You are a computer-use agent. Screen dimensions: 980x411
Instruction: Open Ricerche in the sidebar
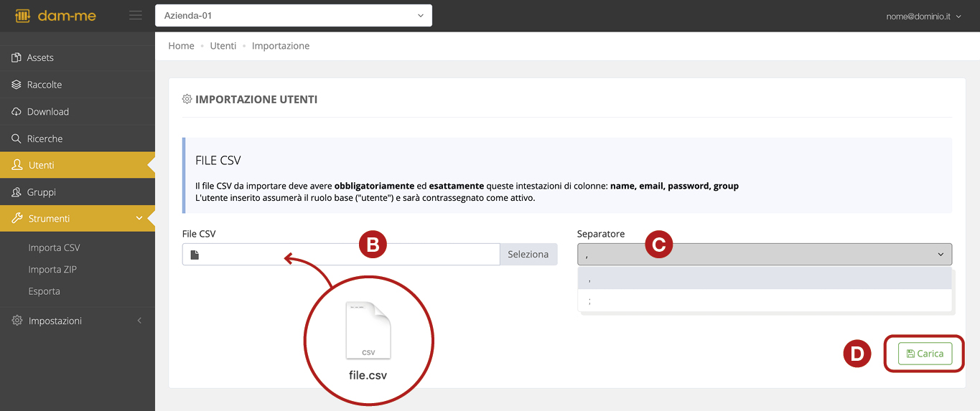(x=78, y=138)
